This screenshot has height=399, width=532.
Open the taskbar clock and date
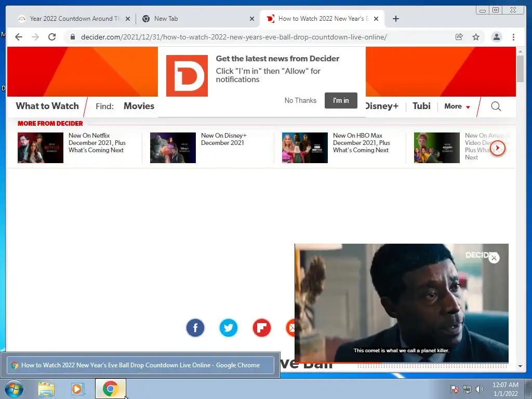pyautogui.click(x=505, y=389)
